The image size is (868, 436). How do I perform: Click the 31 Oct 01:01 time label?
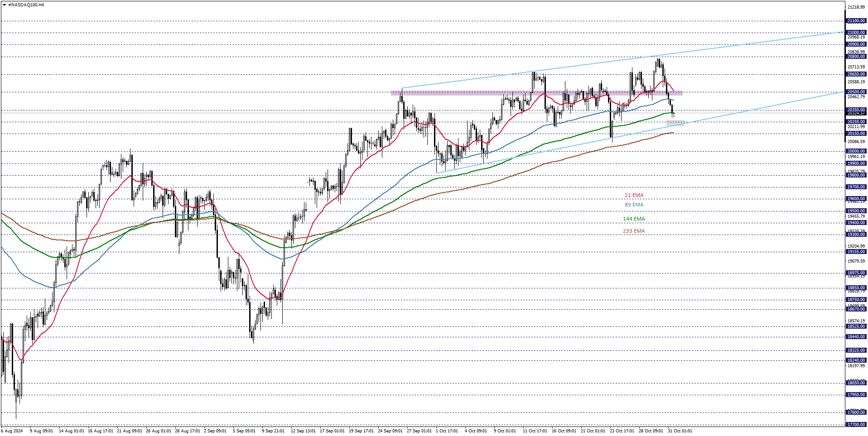coord(680,431)
